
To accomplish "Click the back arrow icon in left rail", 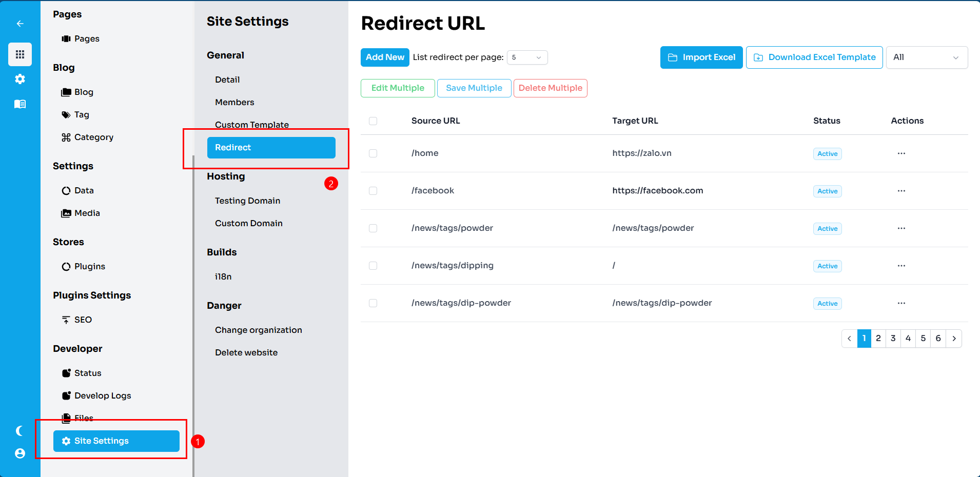I will (x=20, y=24).
